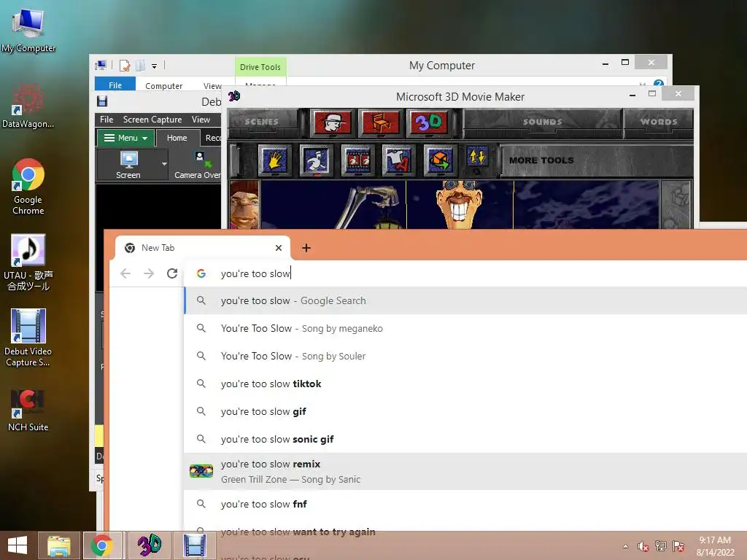747x560 pixels.
Task: Select the film strip scene tool
Action: click(x=357, y=160)
